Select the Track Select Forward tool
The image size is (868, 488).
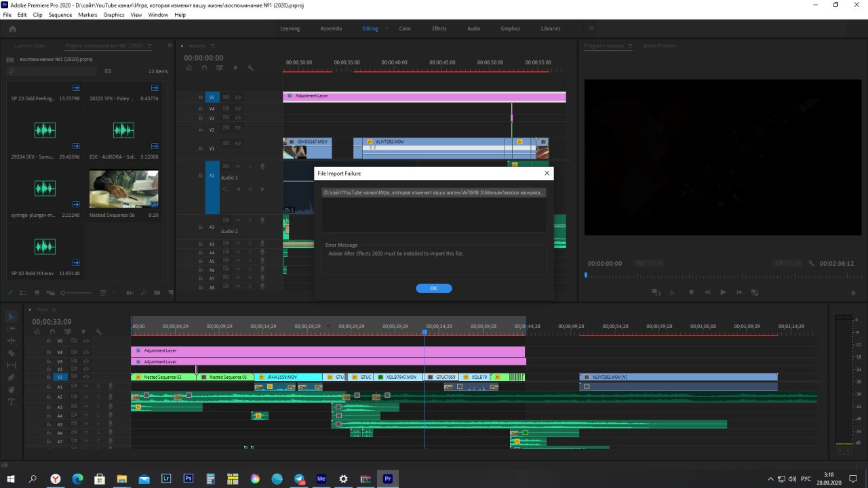coord(11,329)
